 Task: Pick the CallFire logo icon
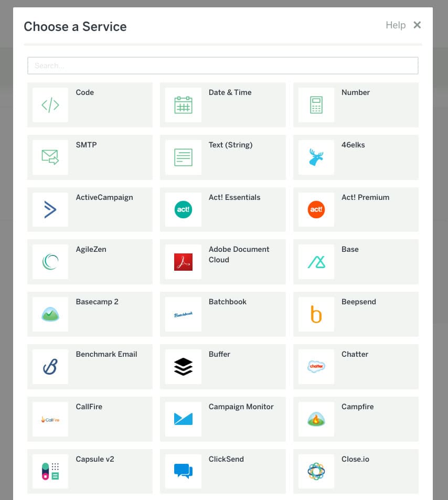tap(50, 419)
